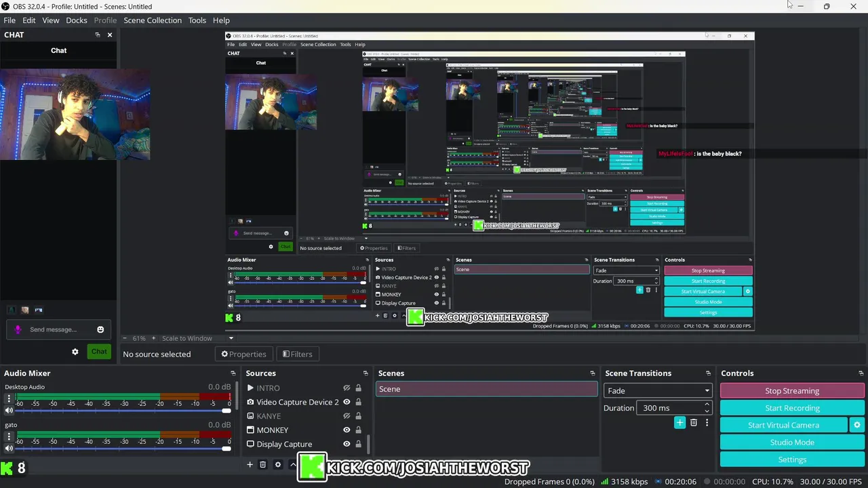Click Start Recording button
Screen dimensions: 868x488
tap(792, 408)
